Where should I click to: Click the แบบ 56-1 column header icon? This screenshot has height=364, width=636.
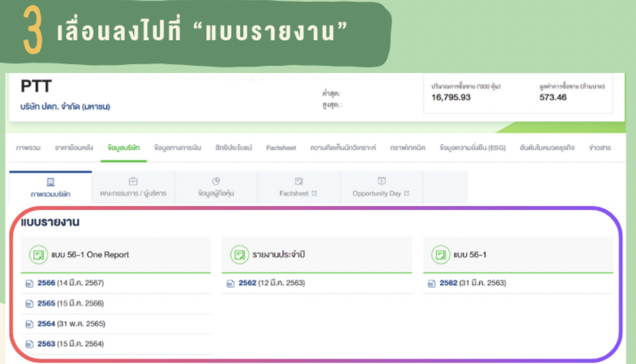coord(440,255)
